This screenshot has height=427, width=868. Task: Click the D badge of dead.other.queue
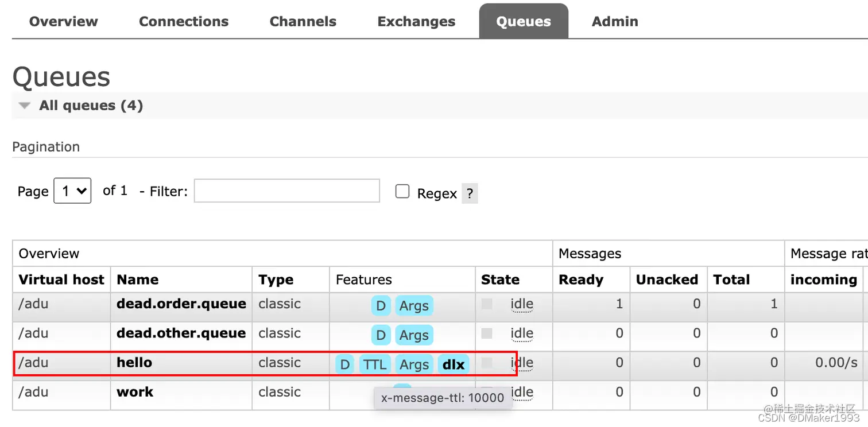click(x=381, y=335)
